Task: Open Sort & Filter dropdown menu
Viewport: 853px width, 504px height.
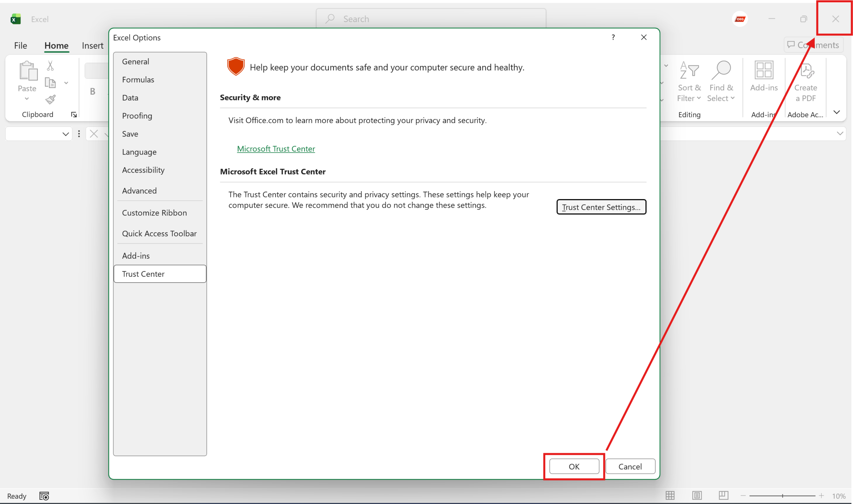Action: 698,98
